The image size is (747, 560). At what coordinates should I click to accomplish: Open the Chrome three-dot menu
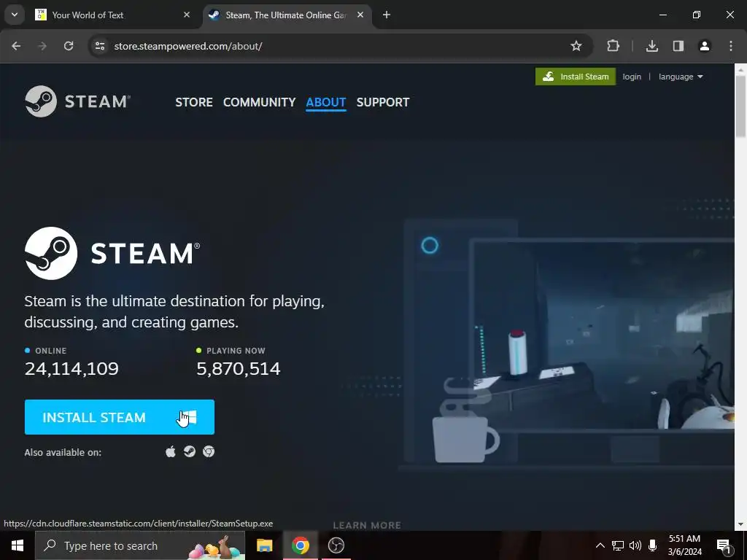pyautogui.click(x=731, y=46)
